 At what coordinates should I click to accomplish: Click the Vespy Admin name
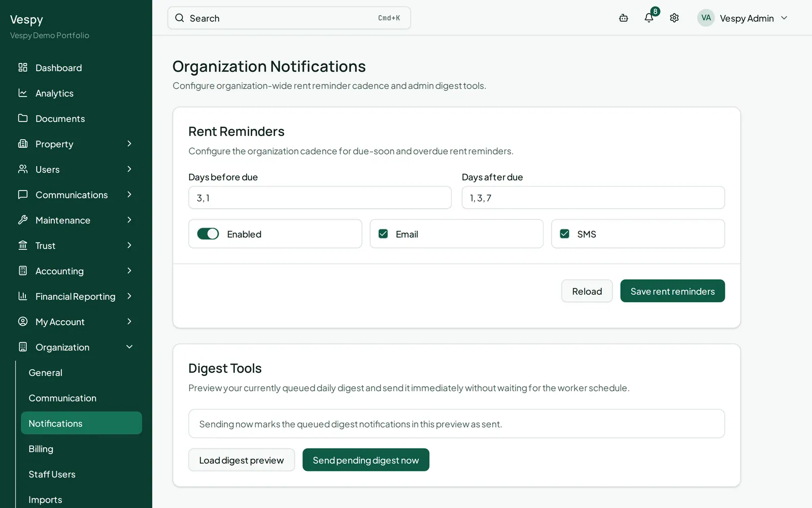click(747, 18)
